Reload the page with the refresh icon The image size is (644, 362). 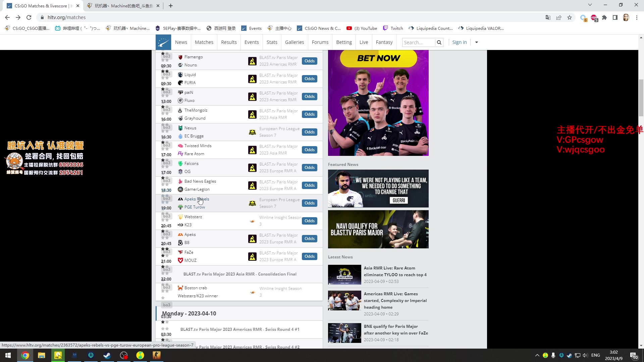coord(29,17)
